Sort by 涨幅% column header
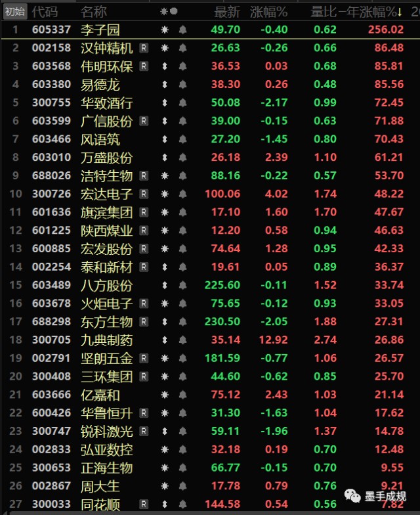 click(x=269, y=12)
